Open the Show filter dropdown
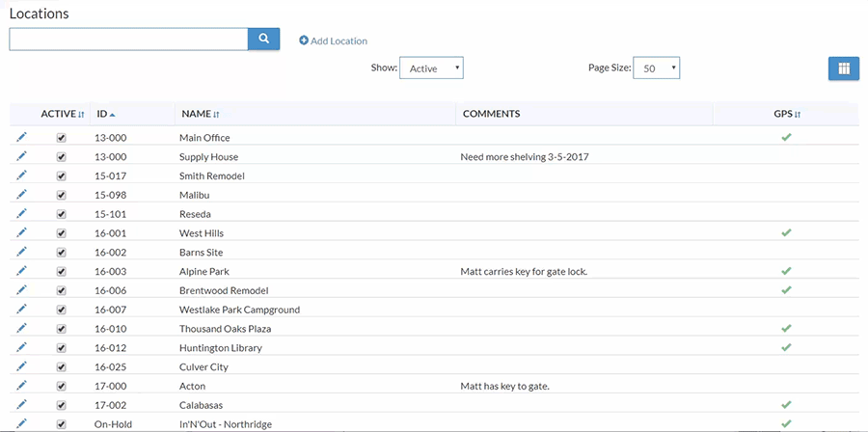868x432 pixels. pos(431,68)
